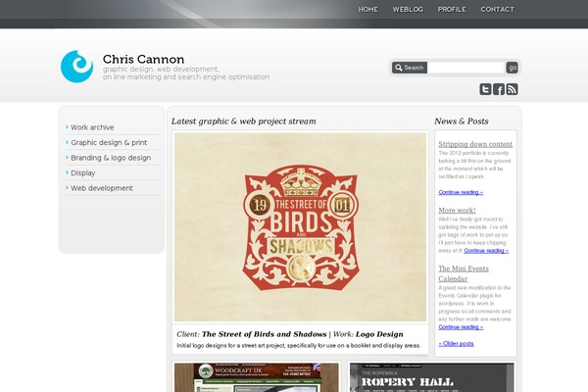Open the Twitter social icon
588x392 pixels.
pos(485,89)
